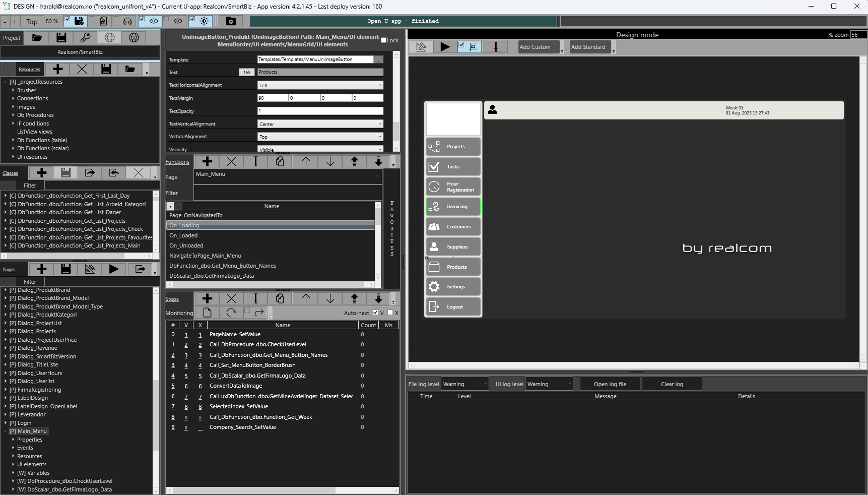Rename function with Functions I-beam icon
Image resolution: width=868 pixels, height=495 pixels.
255,161
